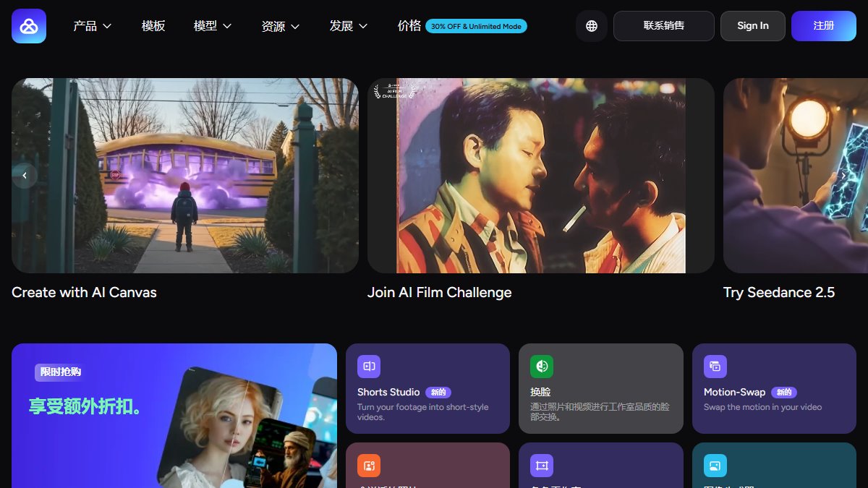Click the "Create with AI Canvas" title
Viewport: 868px width, 488px height.
coord(84,293)
